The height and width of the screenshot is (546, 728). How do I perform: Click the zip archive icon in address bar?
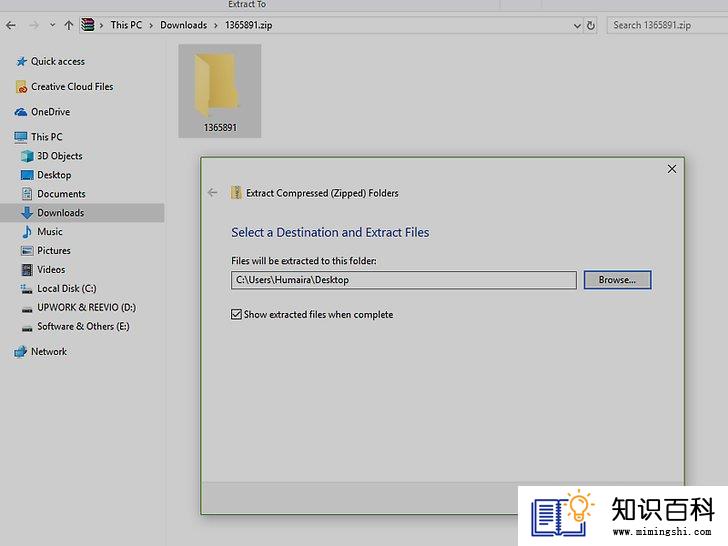pos(87,25)
